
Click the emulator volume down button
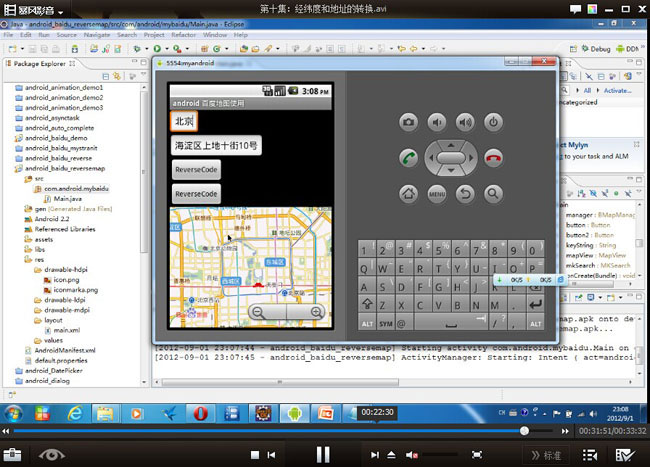coord(437,122)
